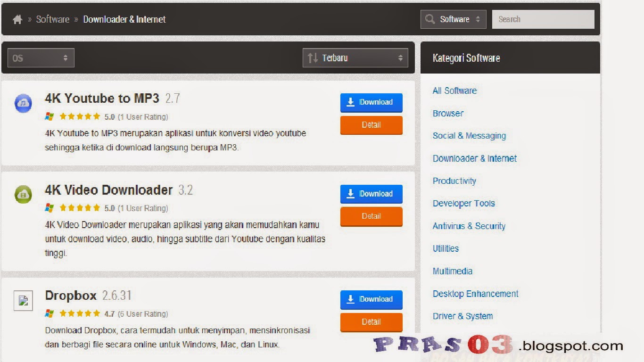Open the 4K Youtube to MP3 title
Screen dimensions: 644x362
[102, 99]
